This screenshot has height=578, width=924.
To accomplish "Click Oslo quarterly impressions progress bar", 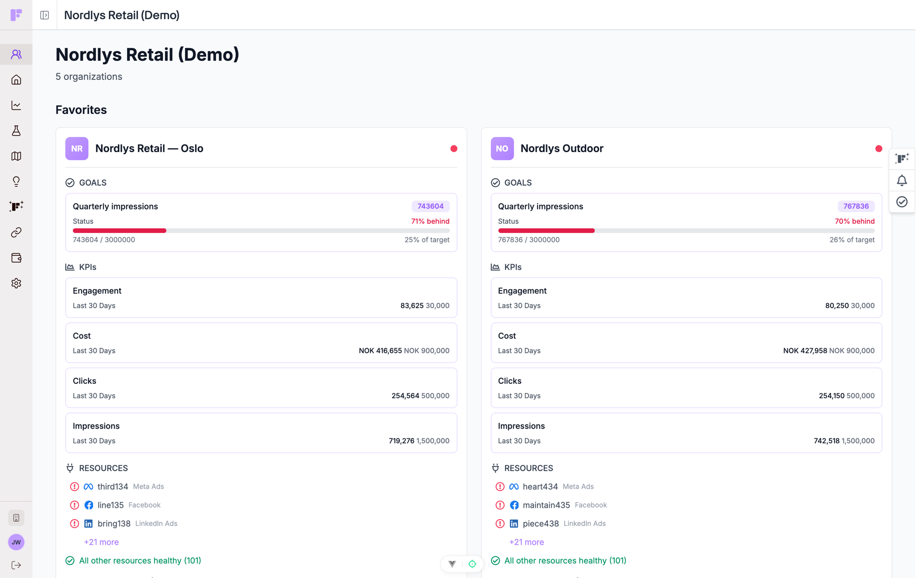I will [261, 230].
